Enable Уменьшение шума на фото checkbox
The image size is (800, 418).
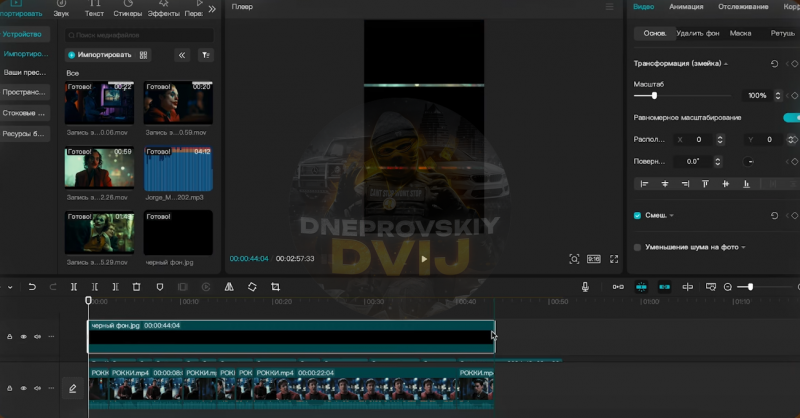637,247
